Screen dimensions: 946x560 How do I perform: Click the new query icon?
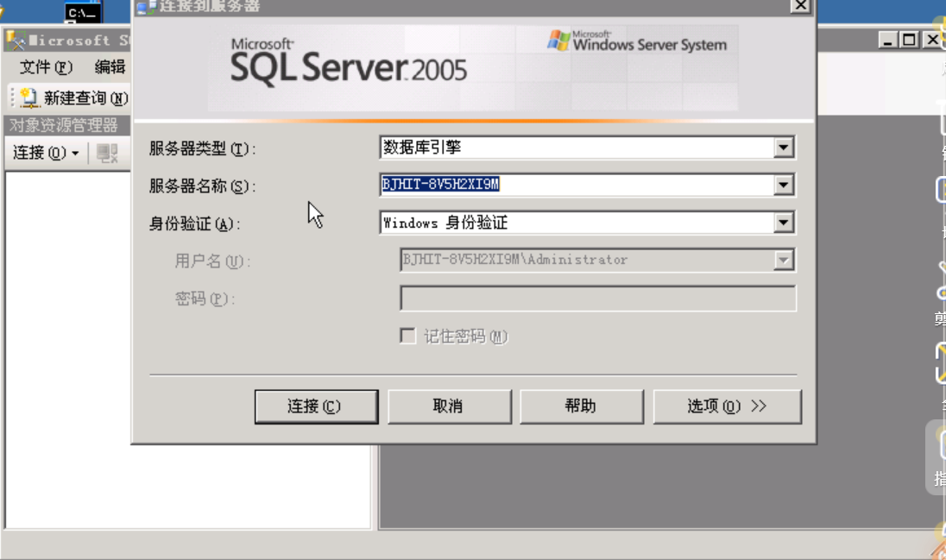click(29, 98)
